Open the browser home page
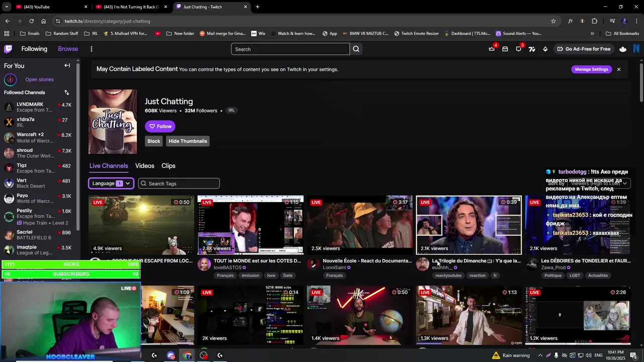 [x=44, y=21]
